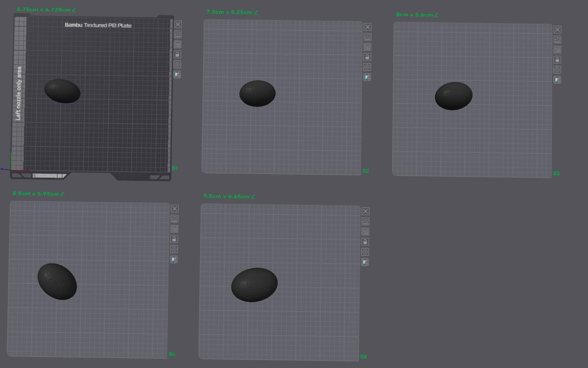Auto-arrange objects on plate 01

click(x=177, y=45)
